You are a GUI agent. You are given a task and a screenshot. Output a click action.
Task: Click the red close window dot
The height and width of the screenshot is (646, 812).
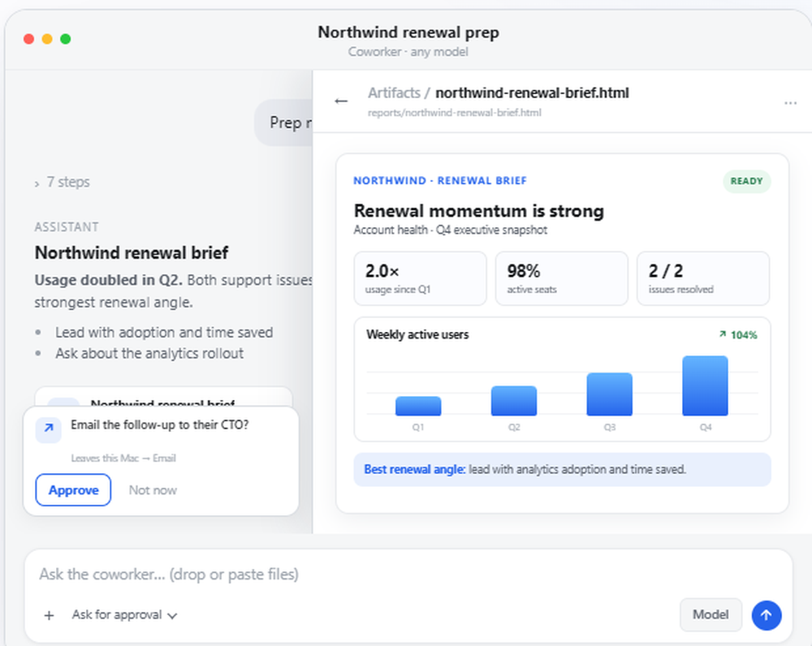[x=29, y=39]
